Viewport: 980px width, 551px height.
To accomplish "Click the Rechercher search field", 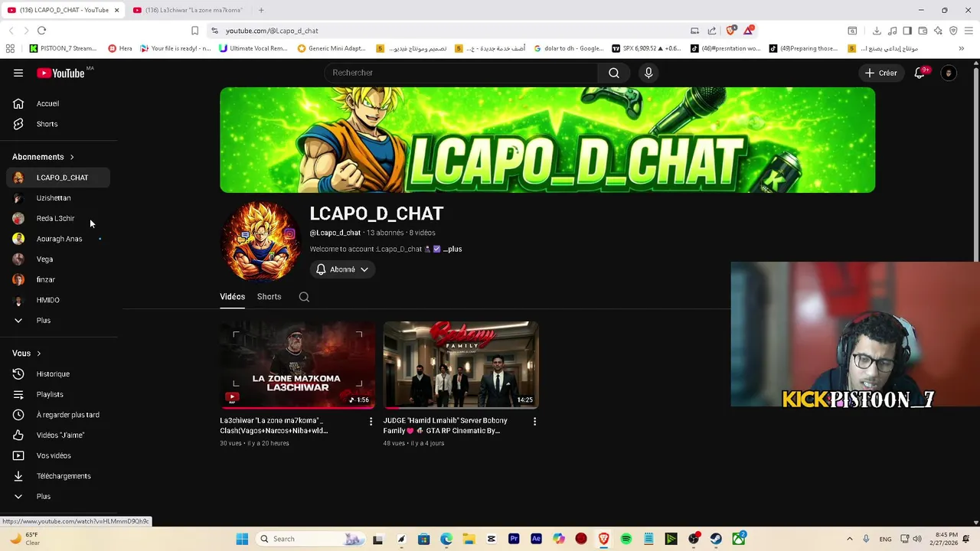I will pos(462,73).
